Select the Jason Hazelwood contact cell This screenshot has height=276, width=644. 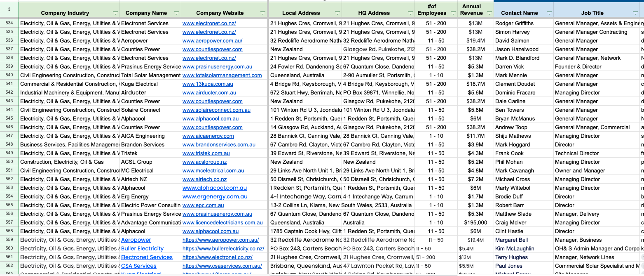click(524, 49)
